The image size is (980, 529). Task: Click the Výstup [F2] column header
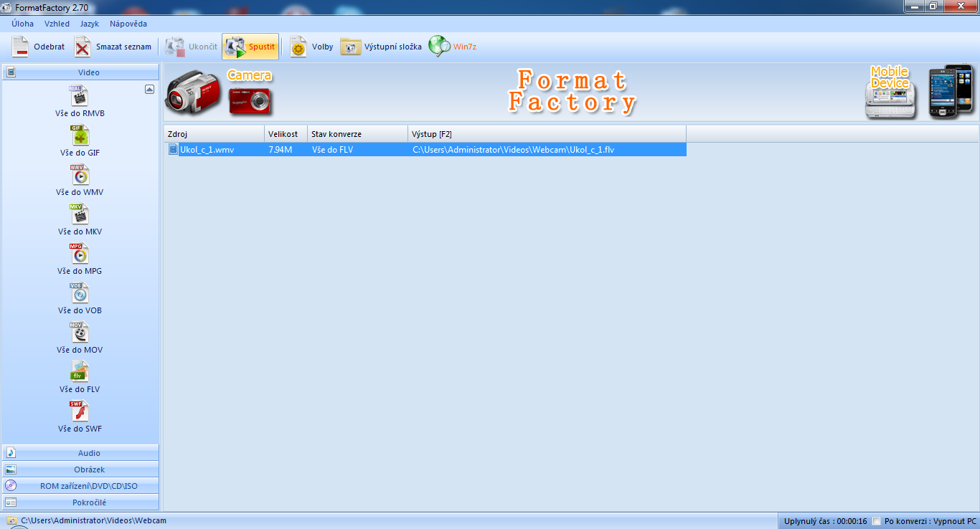(547, 134)
